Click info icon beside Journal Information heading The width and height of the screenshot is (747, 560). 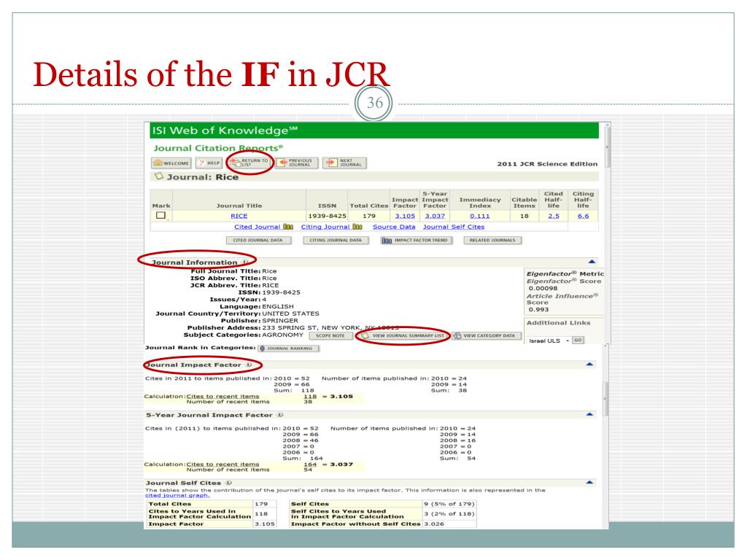coord(245,262)
